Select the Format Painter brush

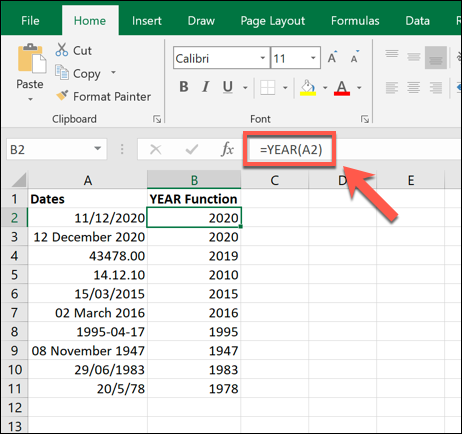62,96
